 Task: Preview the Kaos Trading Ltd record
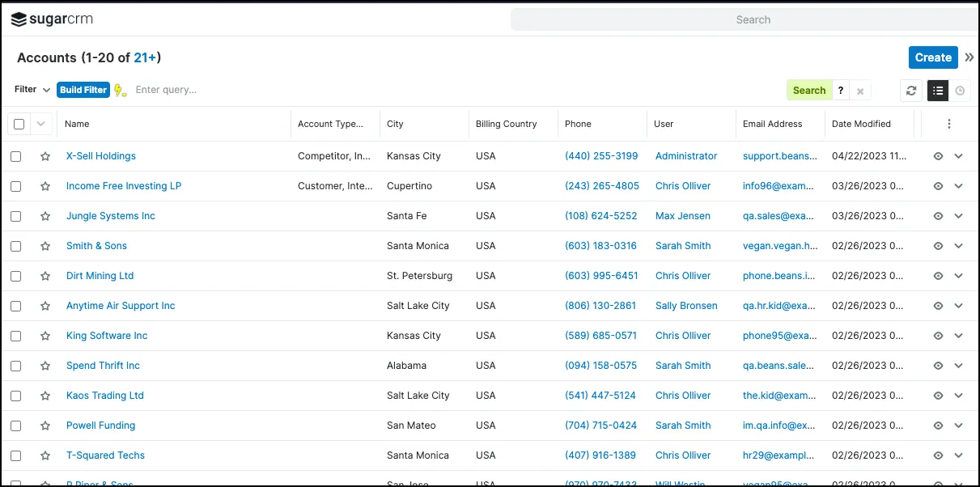point(938,396)
